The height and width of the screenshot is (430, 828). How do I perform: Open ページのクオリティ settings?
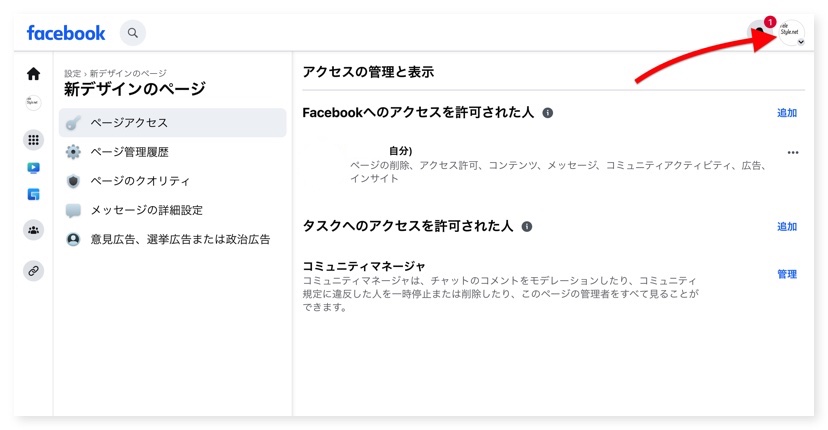[139, 181]
